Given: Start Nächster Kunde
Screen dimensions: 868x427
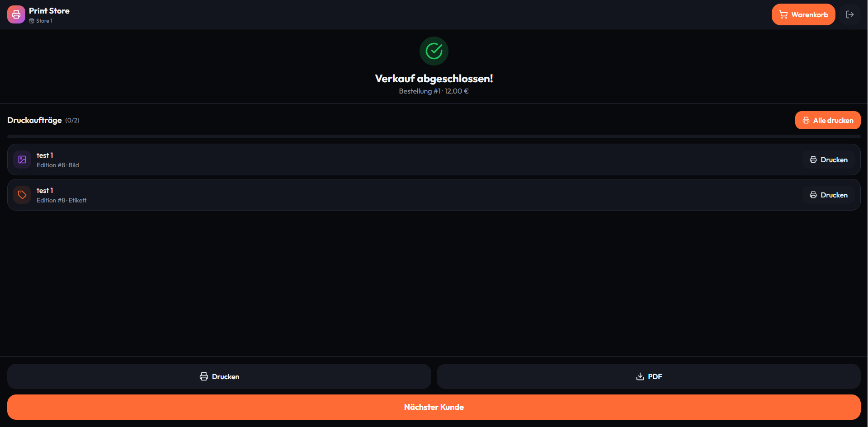Looking at the screenshot, I should [x=434, y=407].
